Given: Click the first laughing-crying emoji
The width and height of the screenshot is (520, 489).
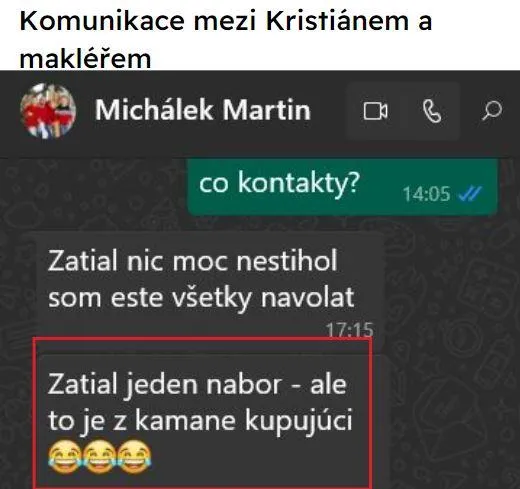Looking at the screenshot, I should coord(64,457).
